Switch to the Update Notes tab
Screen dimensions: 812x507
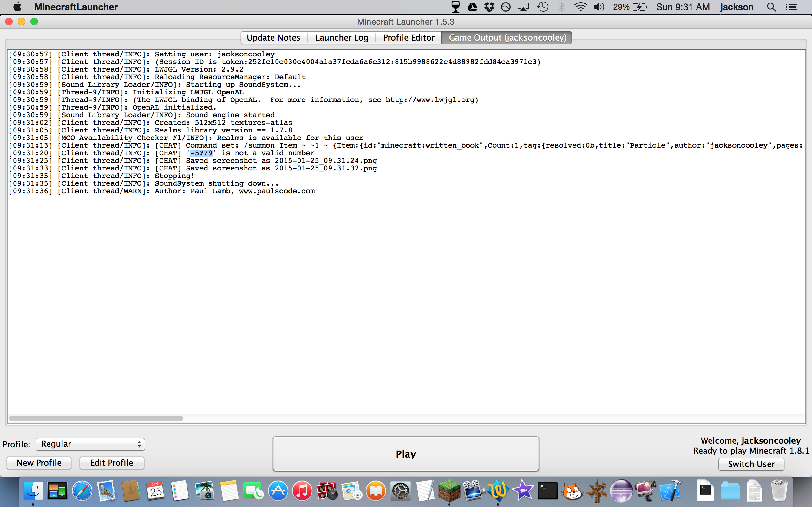tap(273, 38)
